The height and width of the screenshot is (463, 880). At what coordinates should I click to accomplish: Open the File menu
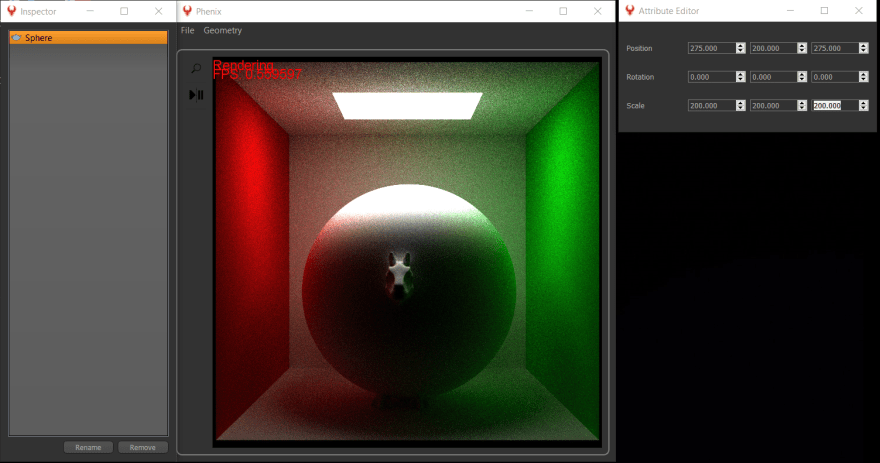(x=187, y=31)
